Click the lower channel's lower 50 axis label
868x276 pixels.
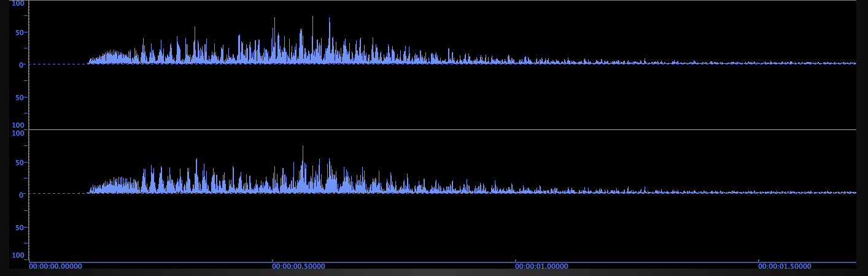(x=20, y=228)
